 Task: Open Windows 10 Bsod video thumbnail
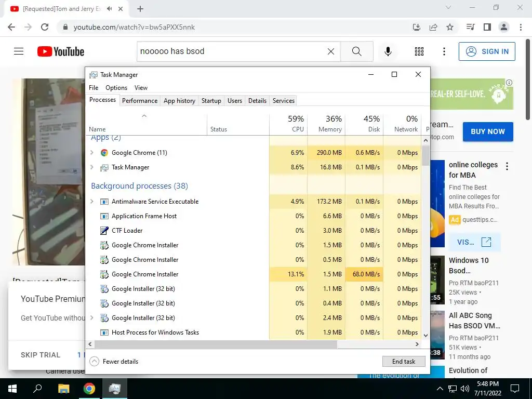tap(437, 280)
